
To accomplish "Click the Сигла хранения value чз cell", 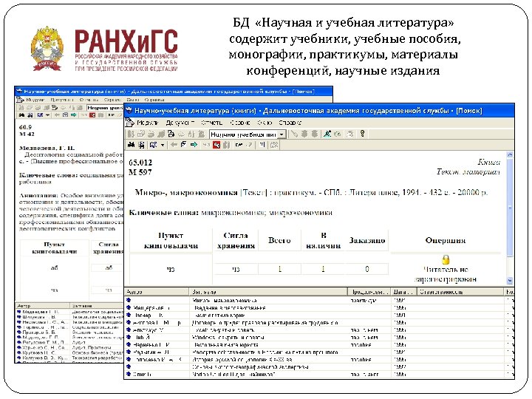I will coord(236,269).
